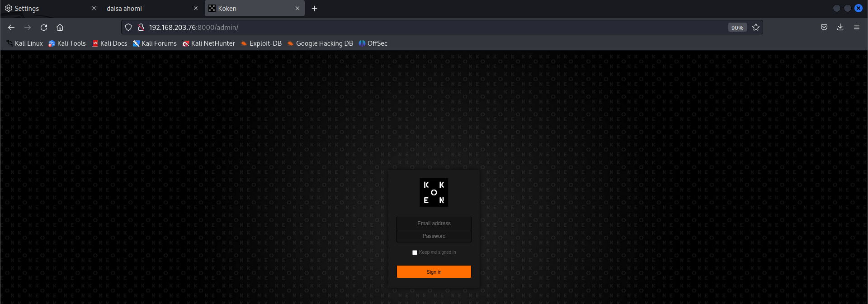
Task: Close the browser window
Action: coord(859,8)
